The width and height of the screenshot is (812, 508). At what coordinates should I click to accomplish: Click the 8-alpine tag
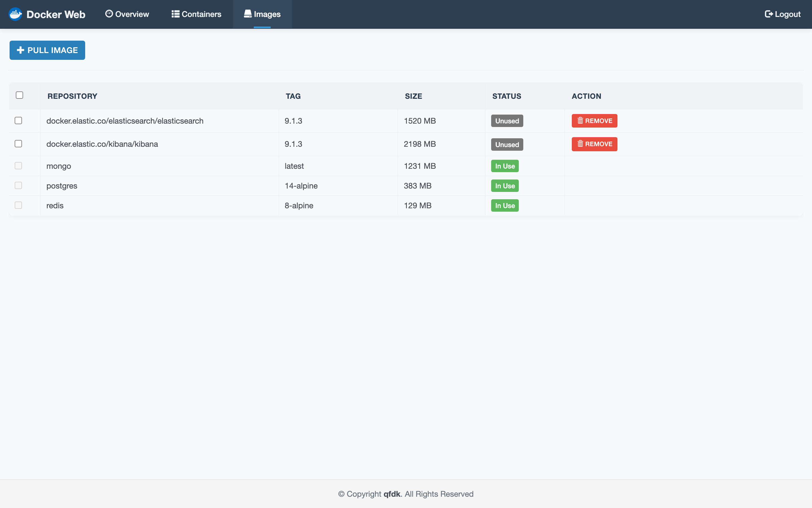pyautogui.click(x=299, y=206)
